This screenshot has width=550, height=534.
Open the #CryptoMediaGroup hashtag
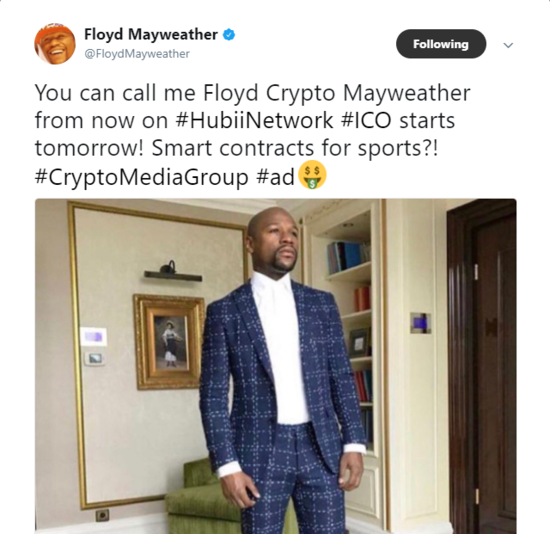(141, 177)
